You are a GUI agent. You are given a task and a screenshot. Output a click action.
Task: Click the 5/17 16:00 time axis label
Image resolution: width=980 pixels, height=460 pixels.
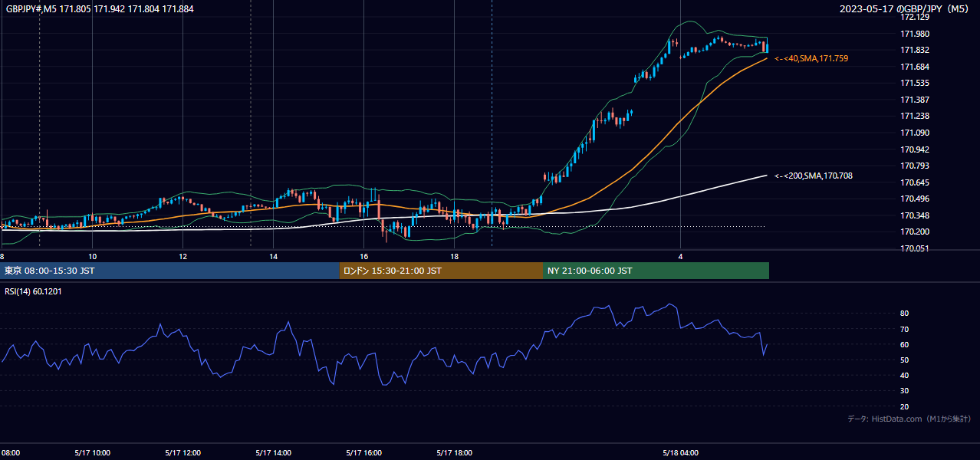[364, 452]
